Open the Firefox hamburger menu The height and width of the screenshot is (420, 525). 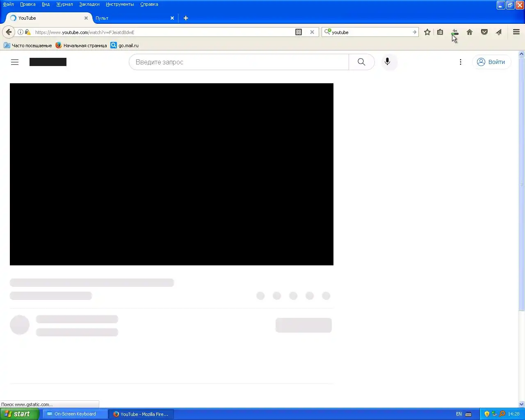point(516,32)
